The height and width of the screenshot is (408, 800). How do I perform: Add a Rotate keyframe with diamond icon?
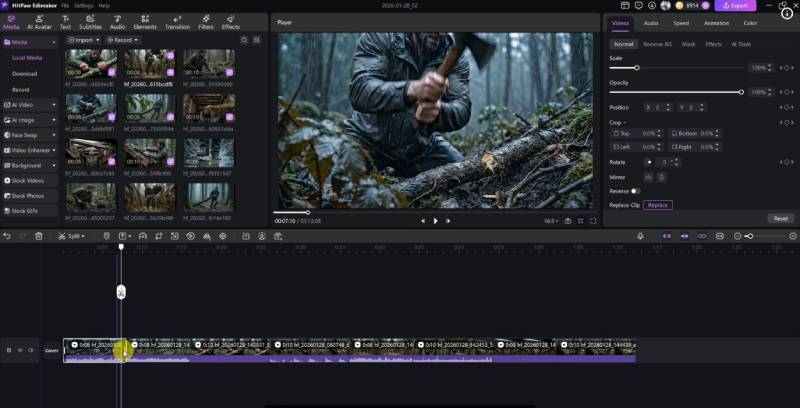click(x=786, y=162)
